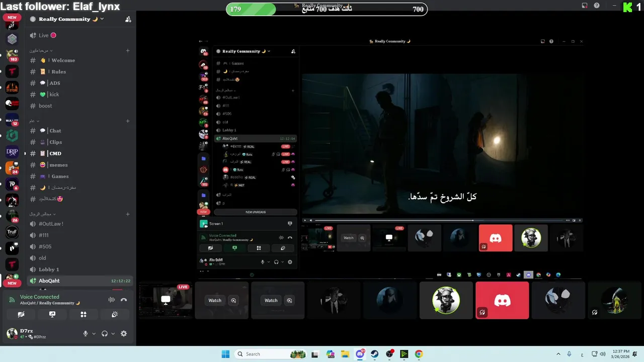This screenshot has height=362, width=644.
Task: Join the Lobby 1 voice channel
Action: [80, 269]
